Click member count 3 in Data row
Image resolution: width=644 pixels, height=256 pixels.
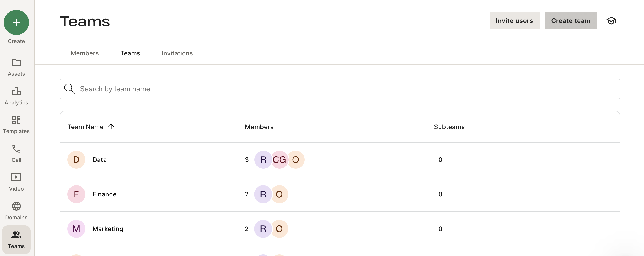pyautogui.click(x=247, y=160)
